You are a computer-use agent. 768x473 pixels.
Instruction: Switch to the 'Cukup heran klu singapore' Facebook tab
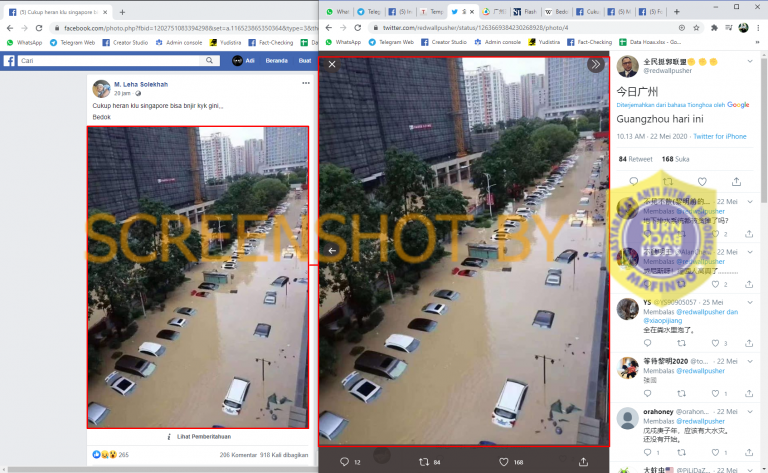point(58,12)
